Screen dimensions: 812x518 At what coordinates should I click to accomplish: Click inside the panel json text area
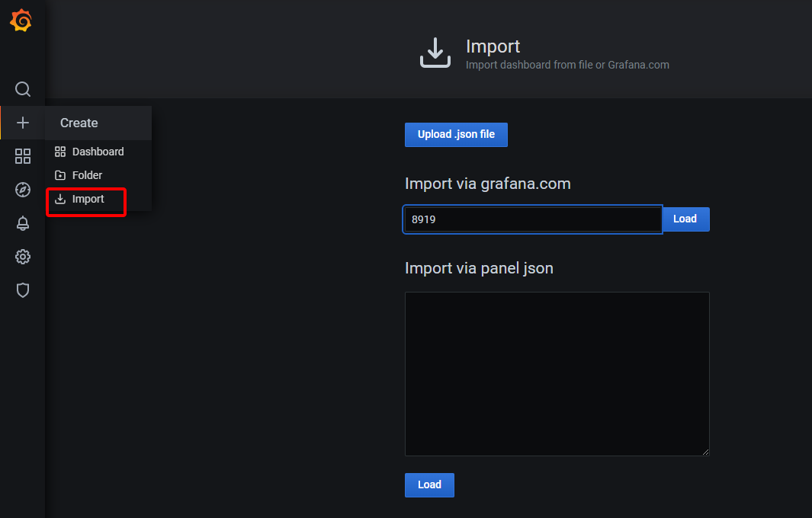tap(557, 373)
